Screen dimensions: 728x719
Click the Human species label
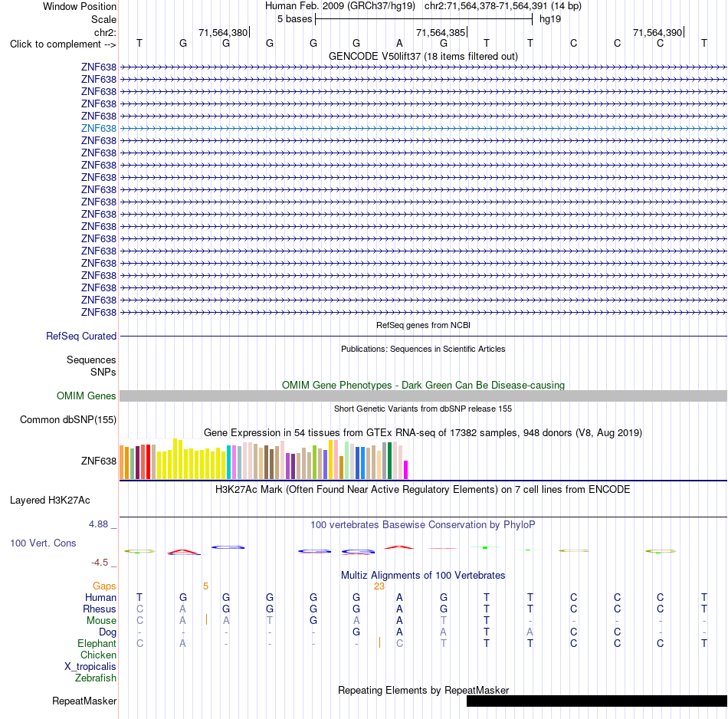tap(100, 597)
